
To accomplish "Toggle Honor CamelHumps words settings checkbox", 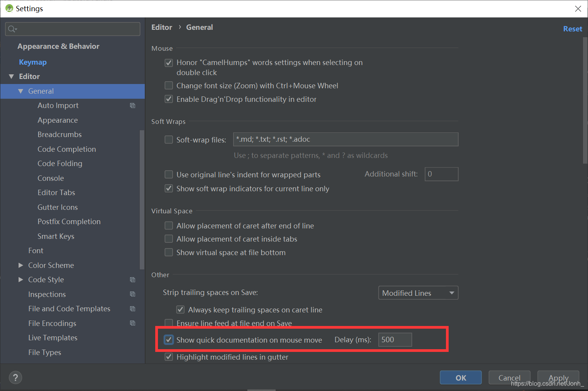I will (x=169, y=63).
